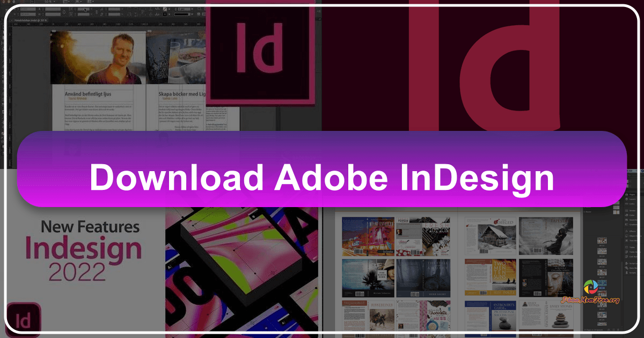
Task: Select the Layers panel tab
Action: click(626, 200)
